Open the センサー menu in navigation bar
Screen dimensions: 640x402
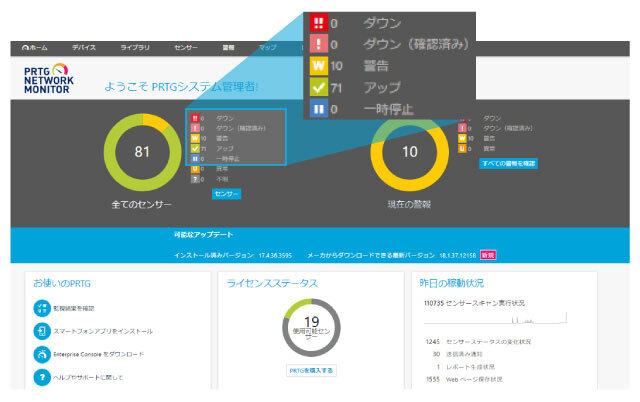click(x=187, y=47)
